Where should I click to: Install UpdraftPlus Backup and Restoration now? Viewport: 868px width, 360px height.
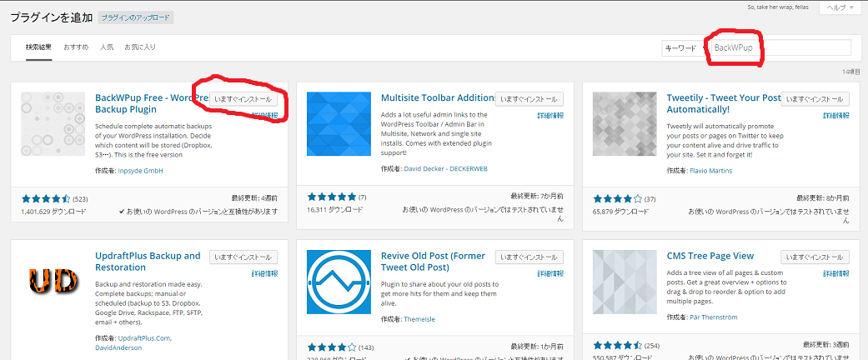pos(243,257)
